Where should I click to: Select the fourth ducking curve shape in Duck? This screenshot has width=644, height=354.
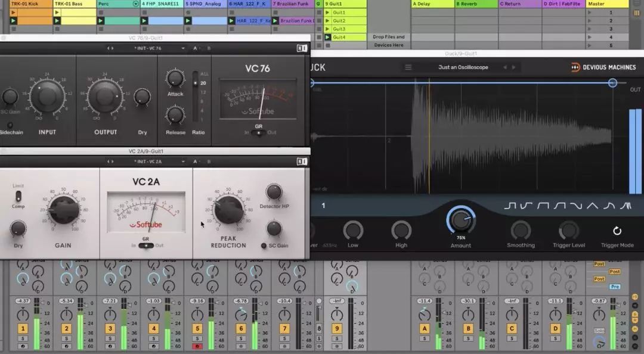pyautogui.click(x=559, y=206)
